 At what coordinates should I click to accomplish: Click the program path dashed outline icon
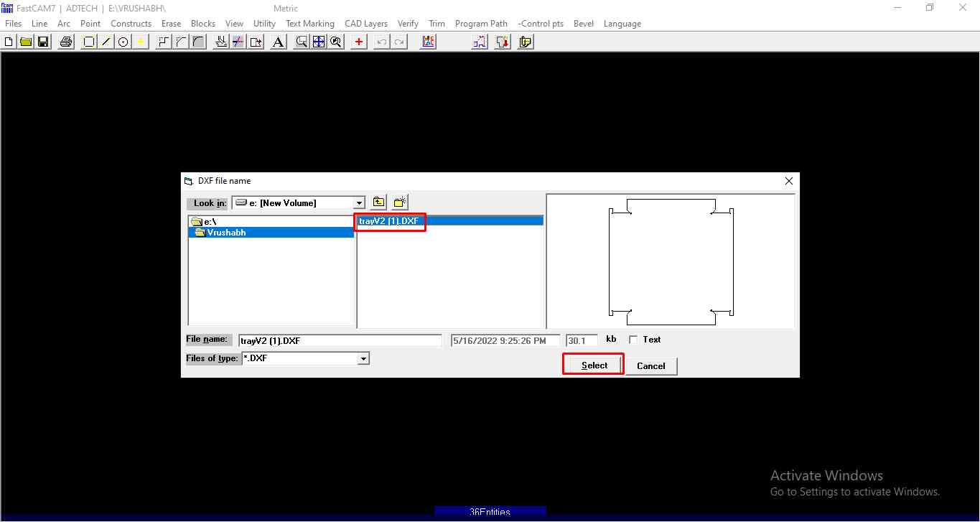480,42
